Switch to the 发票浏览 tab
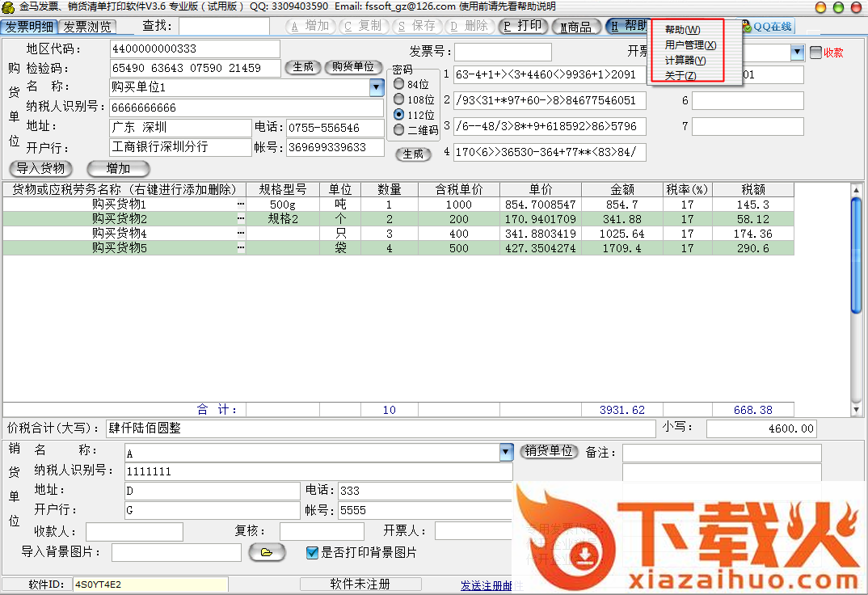This screenshot has width=868, height=595. [x=87, y=27]
